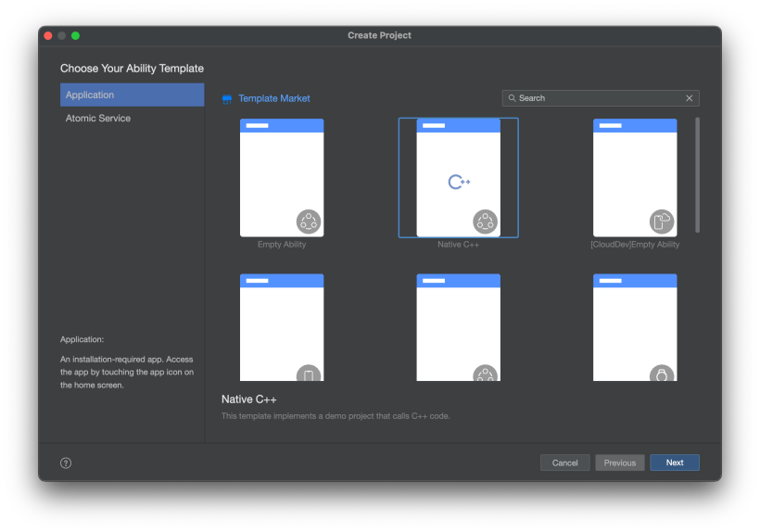Image resolution: width=760 pixels, height=532 pixels.
Task: Click the watch badge on the bottom-right template
Action: tap(661, 375)
